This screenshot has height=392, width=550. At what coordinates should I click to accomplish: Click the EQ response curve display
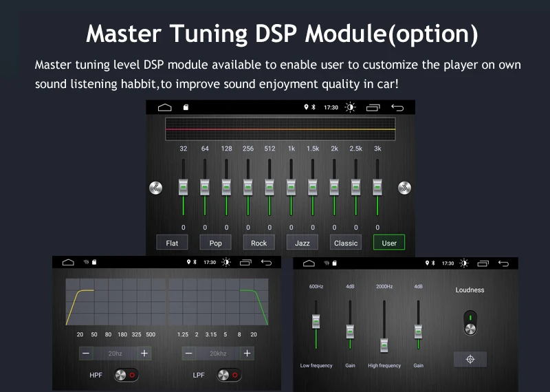[x=280, y=129]
